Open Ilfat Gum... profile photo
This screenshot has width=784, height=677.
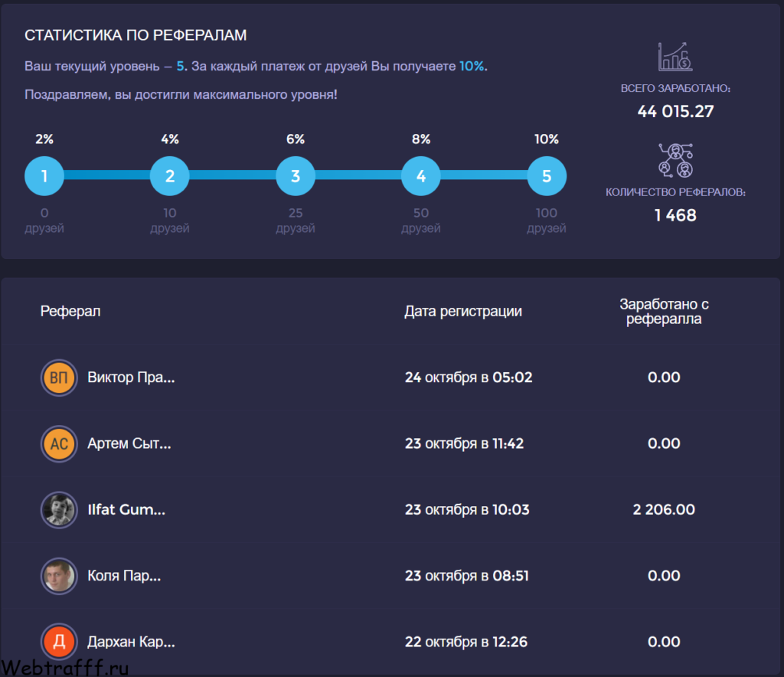tap(59, 510)
